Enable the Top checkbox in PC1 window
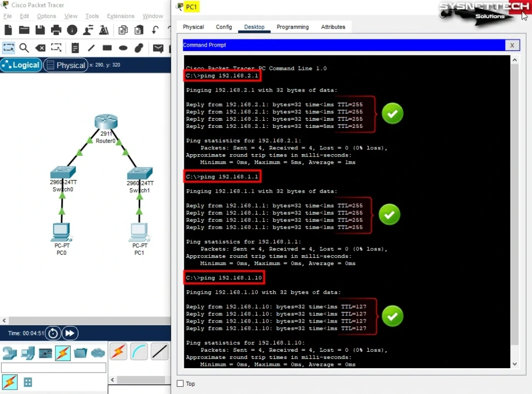This screenshot has width=532, height=394. tap(180, 384)
